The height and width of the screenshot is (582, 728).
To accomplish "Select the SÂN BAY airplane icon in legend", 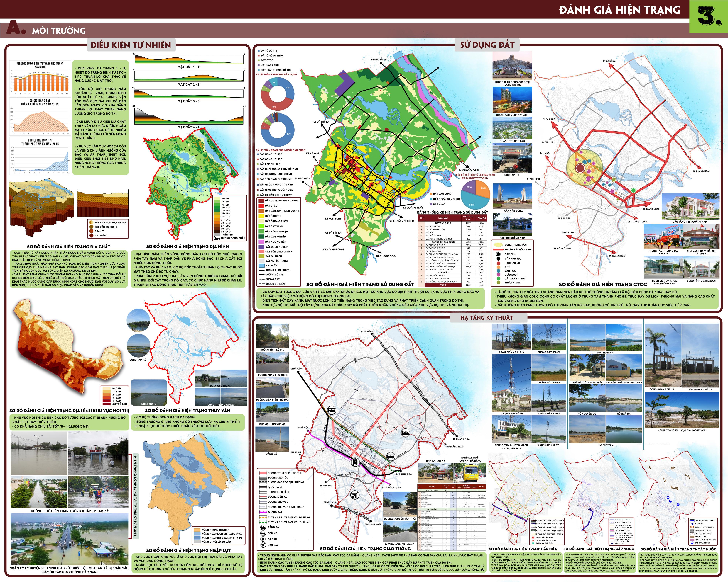I will 263,545.
